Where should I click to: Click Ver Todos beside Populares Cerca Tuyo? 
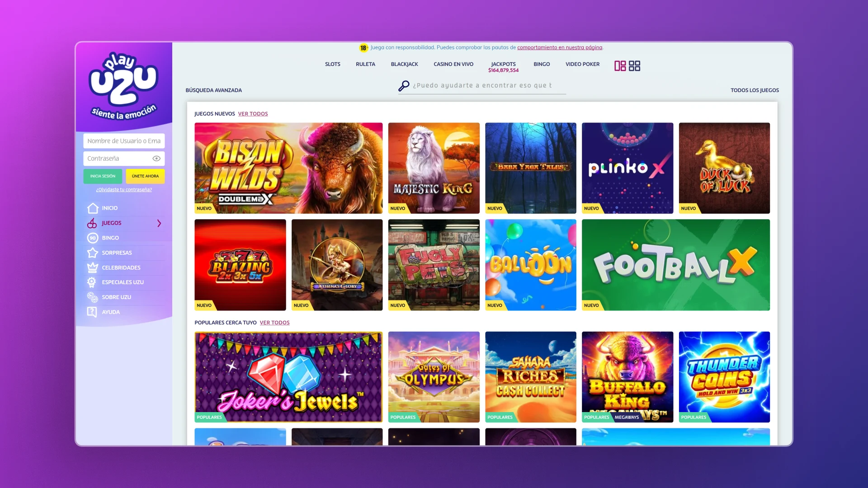point(274,323)
